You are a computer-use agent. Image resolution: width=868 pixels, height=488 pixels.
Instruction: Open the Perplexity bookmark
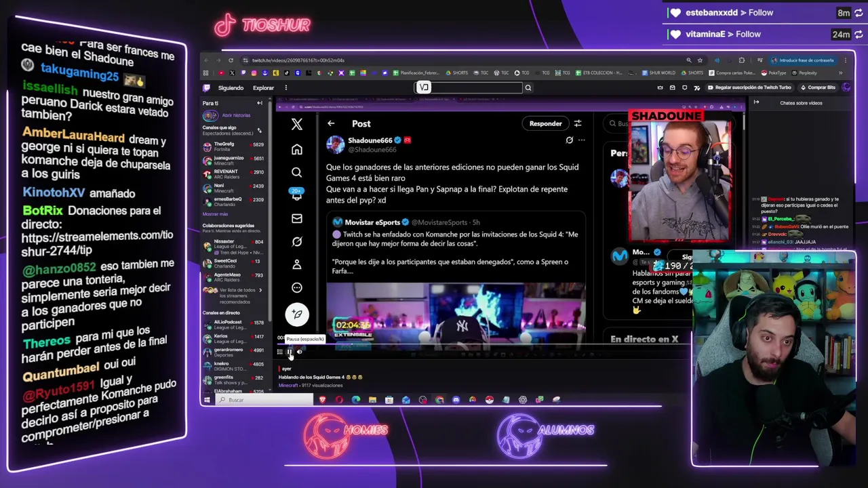tap(804, 73)
